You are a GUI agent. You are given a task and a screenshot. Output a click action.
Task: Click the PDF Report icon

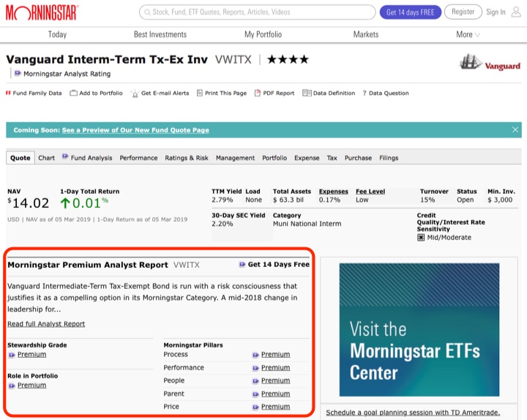point(258,94)
